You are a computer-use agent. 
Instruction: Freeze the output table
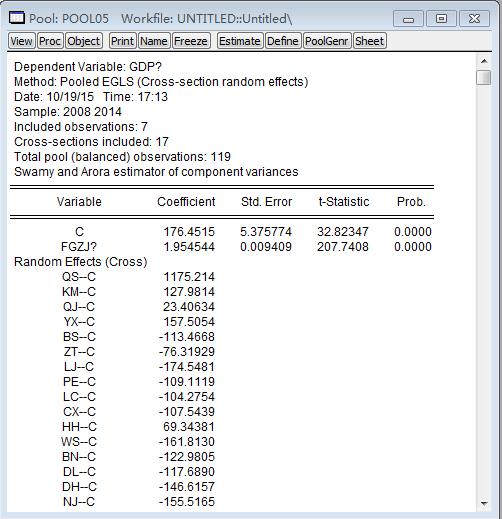pyautogui.click(x=191, y=41)
